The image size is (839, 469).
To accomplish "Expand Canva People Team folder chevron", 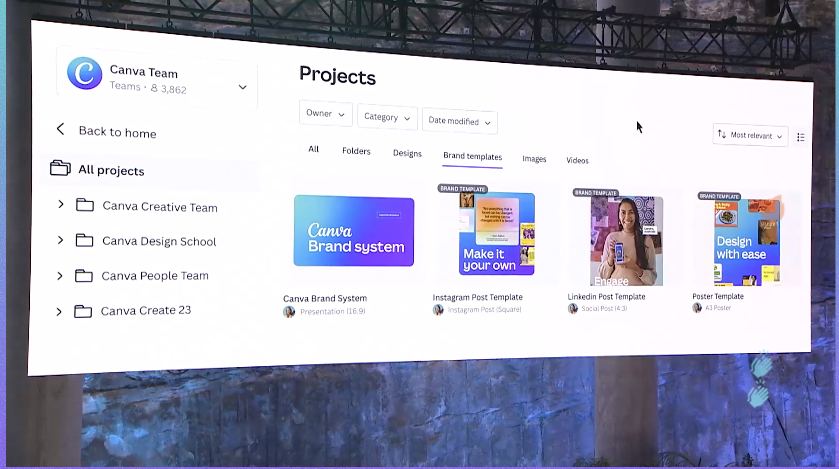I will pos(59,276).
